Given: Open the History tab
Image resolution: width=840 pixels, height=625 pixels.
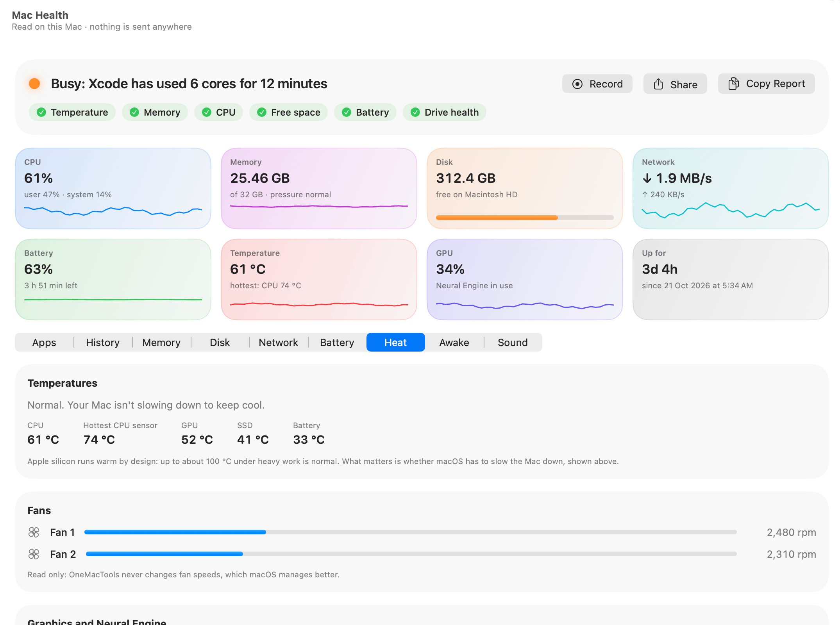Looking at the screenshot, I should 103,343.
